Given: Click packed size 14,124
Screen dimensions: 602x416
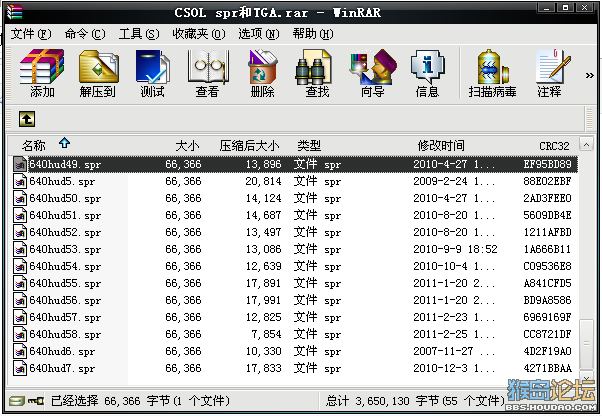Looking at the screenshot, I should click(263, 198).
